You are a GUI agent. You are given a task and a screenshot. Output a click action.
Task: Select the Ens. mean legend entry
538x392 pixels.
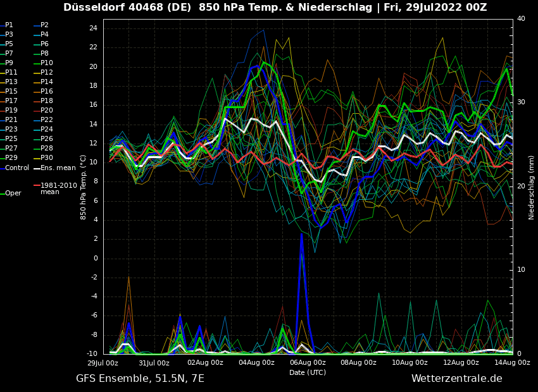tap(58, 168)
